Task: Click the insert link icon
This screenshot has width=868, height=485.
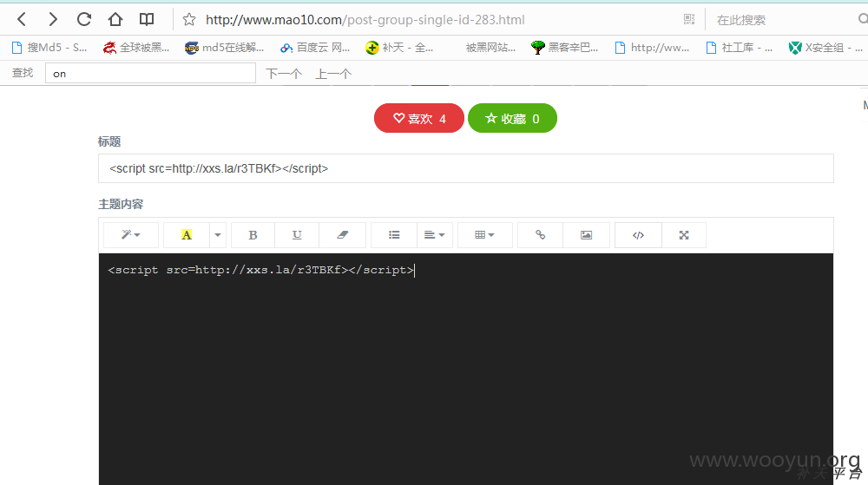Action: (x=540, y=235)
